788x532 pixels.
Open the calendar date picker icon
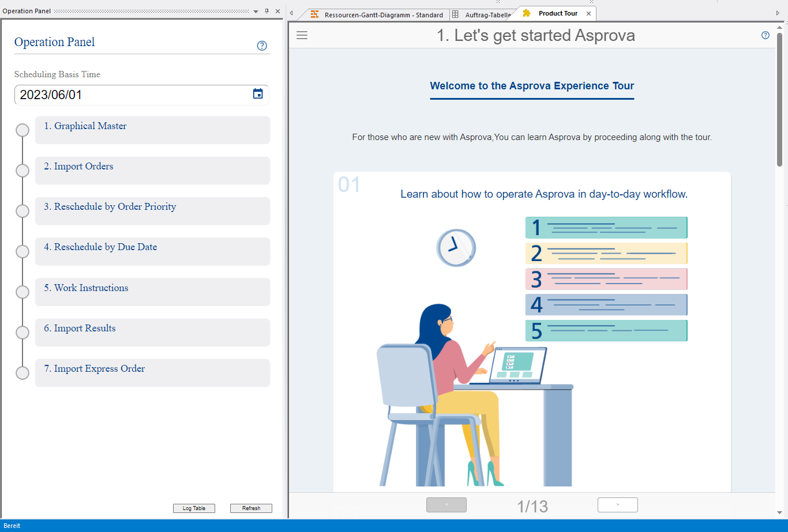pyautogui.click(x=258, y=94)
